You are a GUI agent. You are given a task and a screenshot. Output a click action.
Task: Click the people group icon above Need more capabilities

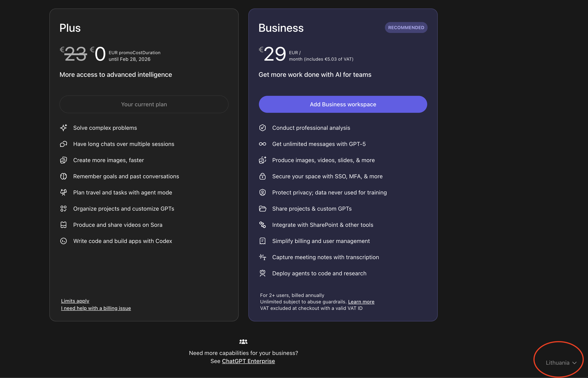(x=243, y=341)
